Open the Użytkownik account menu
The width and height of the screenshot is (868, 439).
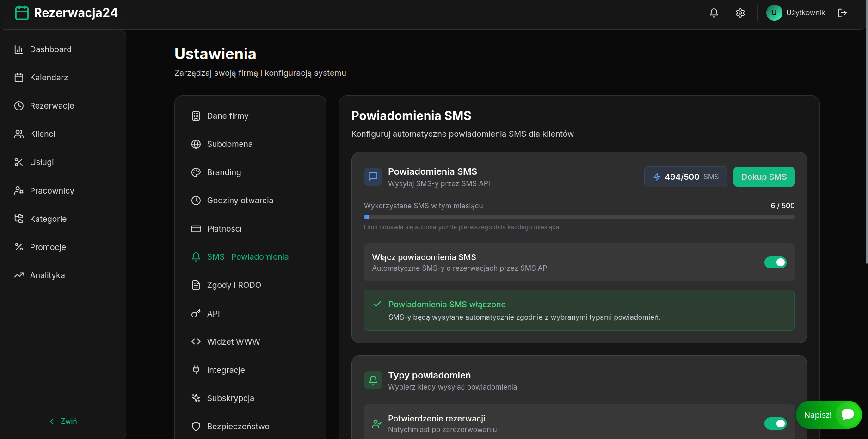[796, 12]
